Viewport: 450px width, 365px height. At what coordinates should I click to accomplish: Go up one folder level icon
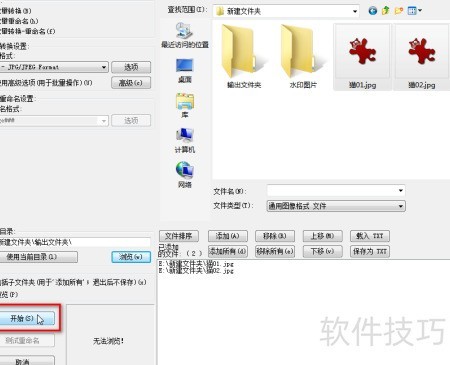[386, 11]
